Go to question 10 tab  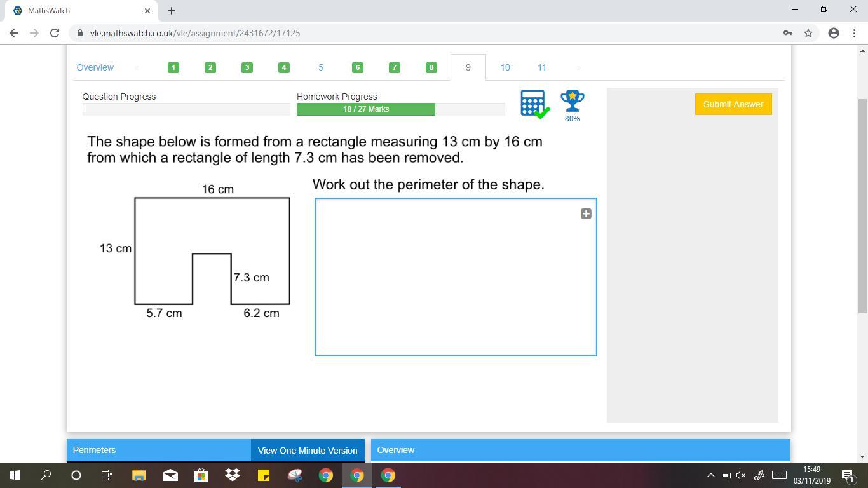(505, 67)
